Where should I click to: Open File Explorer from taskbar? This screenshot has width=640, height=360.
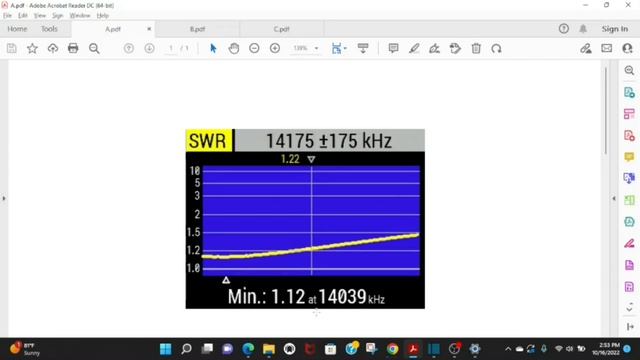tap(269, 349)
